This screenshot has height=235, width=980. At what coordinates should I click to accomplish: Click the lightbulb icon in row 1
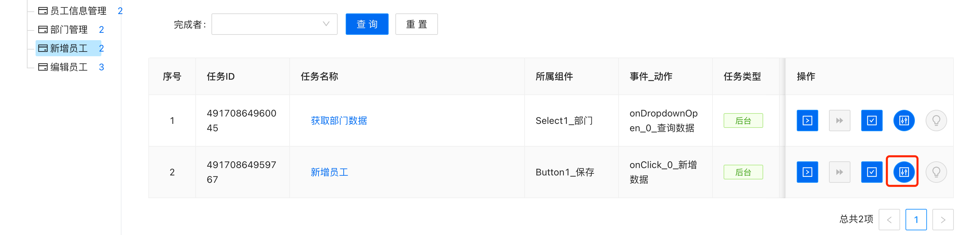click(936, 121)
